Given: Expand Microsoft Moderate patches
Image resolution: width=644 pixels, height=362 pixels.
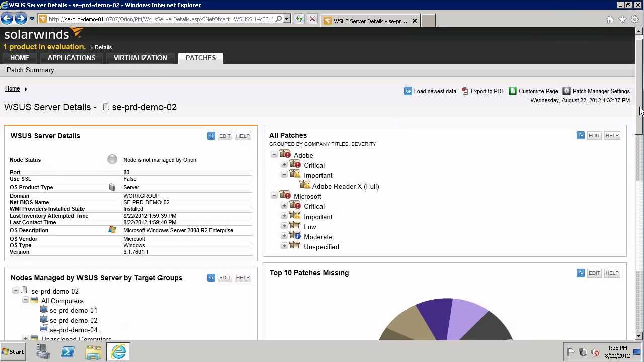Looking at the screenshot, I should click(x=284, y=236).
